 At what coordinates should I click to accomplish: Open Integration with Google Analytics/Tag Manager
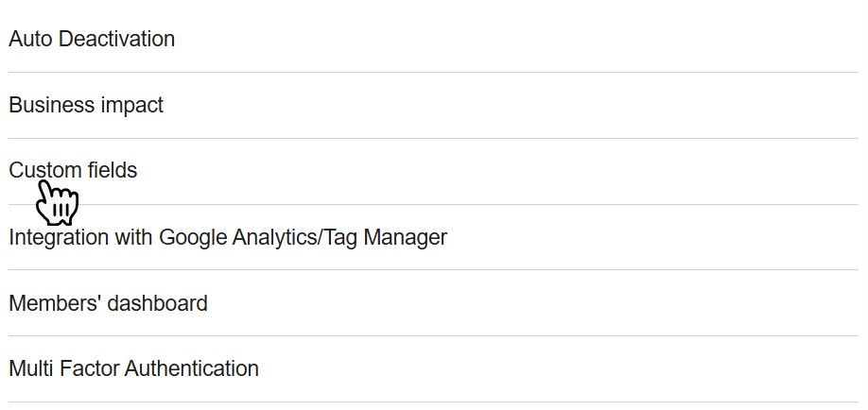[x=228, y=237]
